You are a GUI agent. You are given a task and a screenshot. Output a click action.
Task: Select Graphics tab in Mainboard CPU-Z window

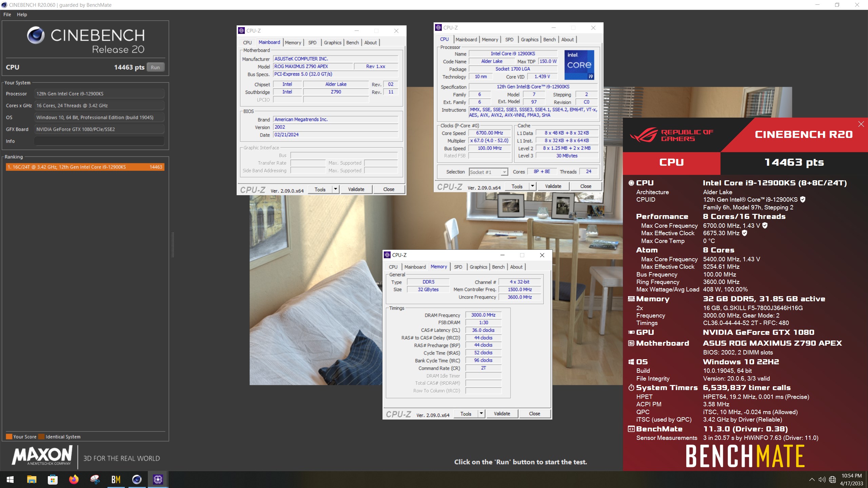click(x=332, y=43)
